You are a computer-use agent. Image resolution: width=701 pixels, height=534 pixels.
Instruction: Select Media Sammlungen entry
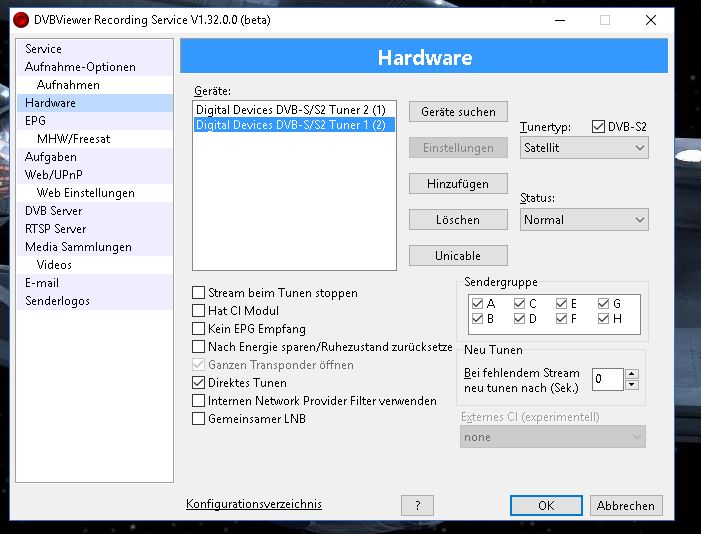[95, 247]
